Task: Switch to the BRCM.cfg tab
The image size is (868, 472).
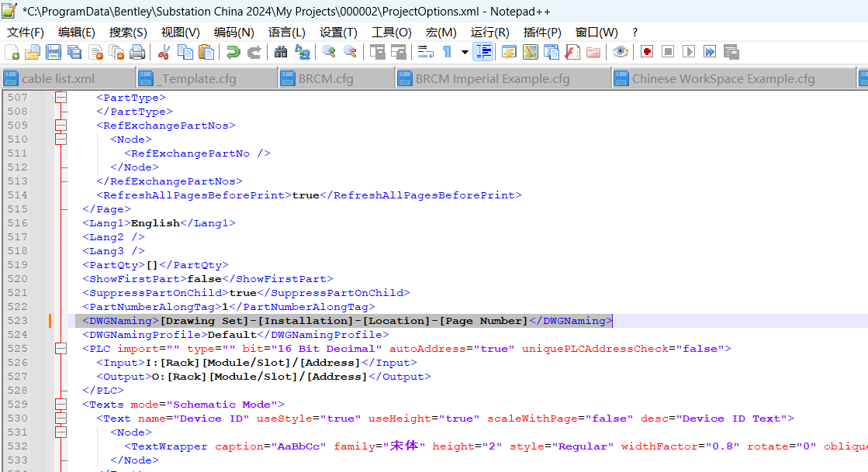Action: click(326, 79)
